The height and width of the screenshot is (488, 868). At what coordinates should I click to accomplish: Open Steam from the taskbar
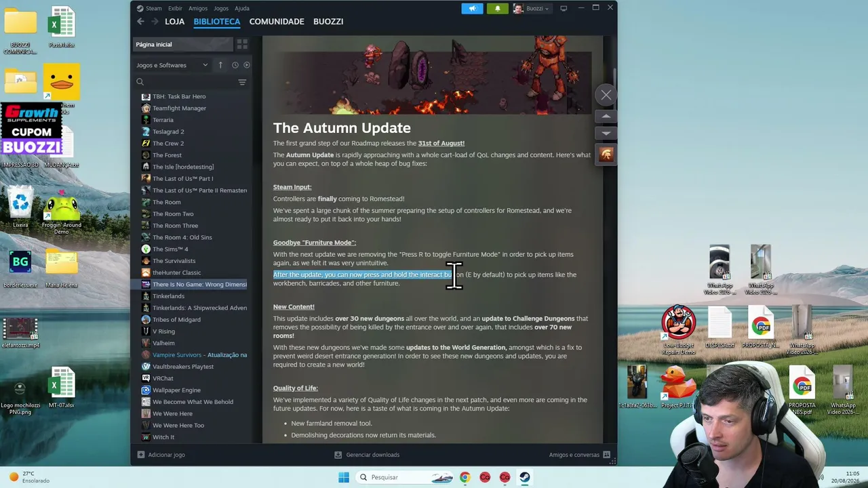pyautogui.click(x=525, y=477)
